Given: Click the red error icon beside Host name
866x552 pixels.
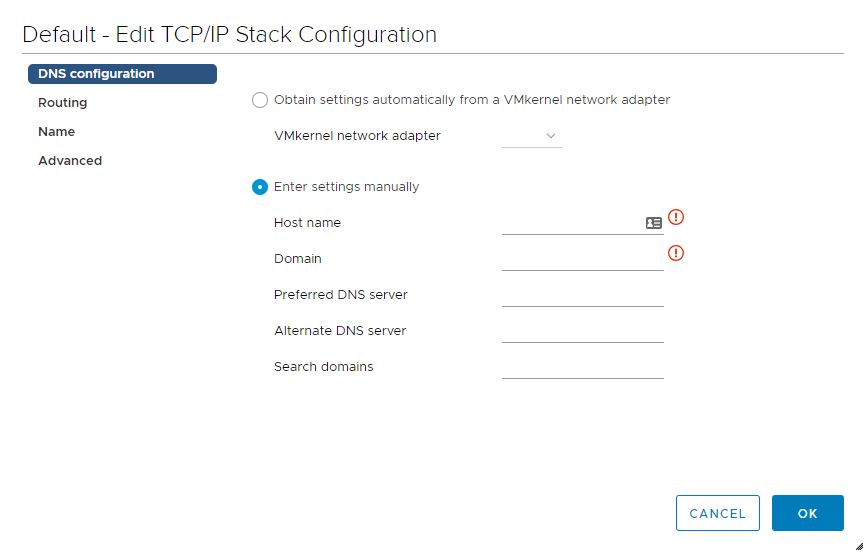Looking at the screenshot, I should [x=675, y=217].
